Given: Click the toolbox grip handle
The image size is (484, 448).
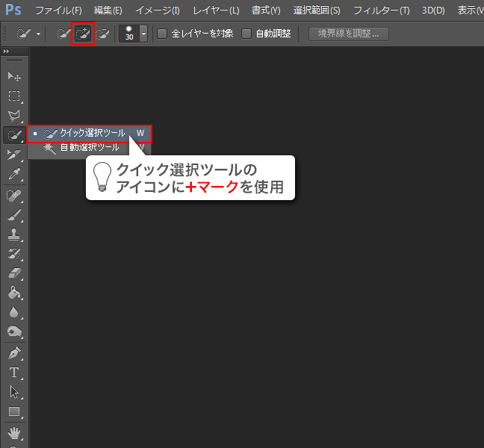Looking at the screenshot, I should tap(14, 60).
